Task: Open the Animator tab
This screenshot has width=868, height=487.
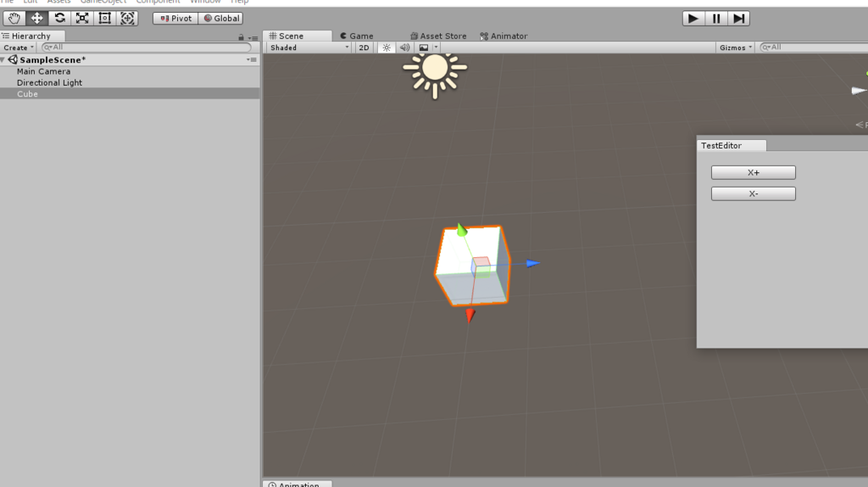Action: click(x=504, y=36)
